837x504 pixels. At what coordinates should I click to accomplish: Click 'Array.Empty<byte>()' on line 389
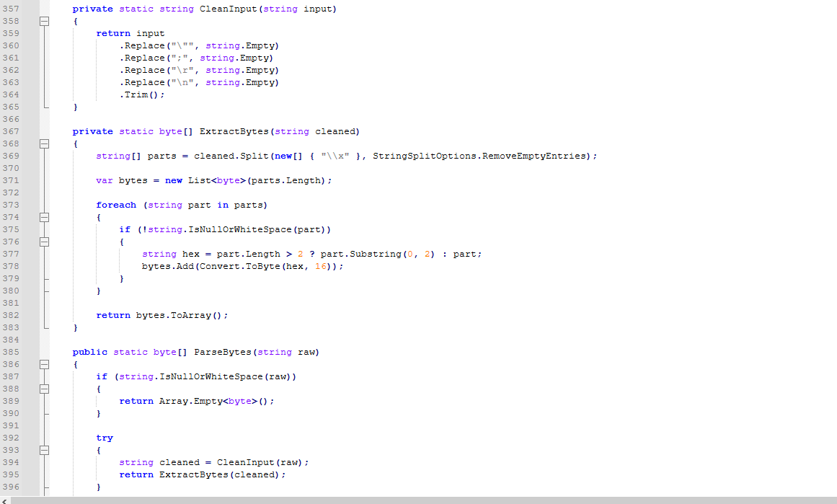[214, 402]
